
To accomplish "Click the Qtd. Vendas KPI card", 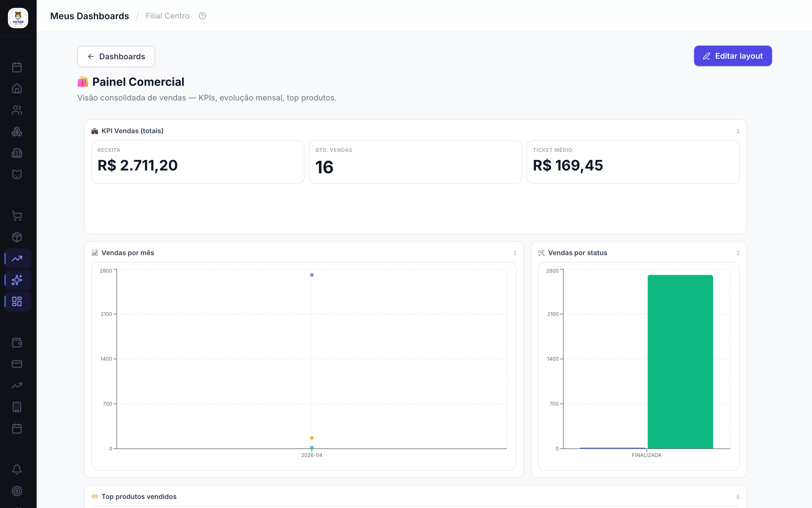I will pyautogui.click(x=415, y=162).
